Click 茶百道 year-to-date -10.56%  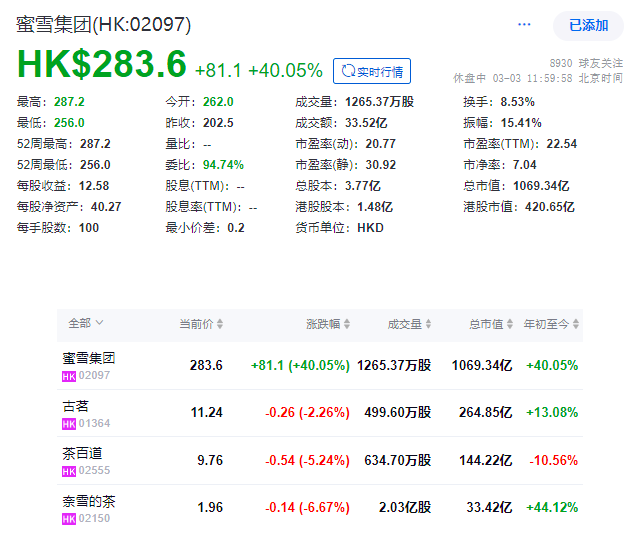[554, 460]
